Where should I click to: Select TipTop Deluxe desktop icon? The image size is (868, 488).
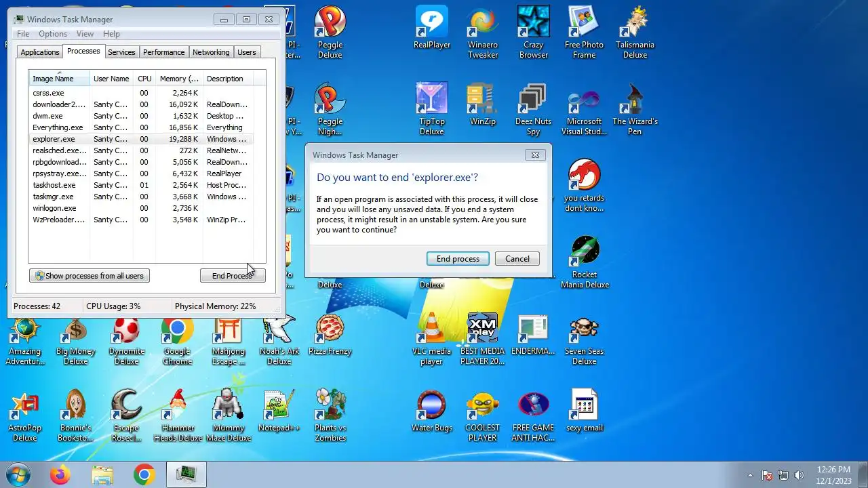click(432, 108)
